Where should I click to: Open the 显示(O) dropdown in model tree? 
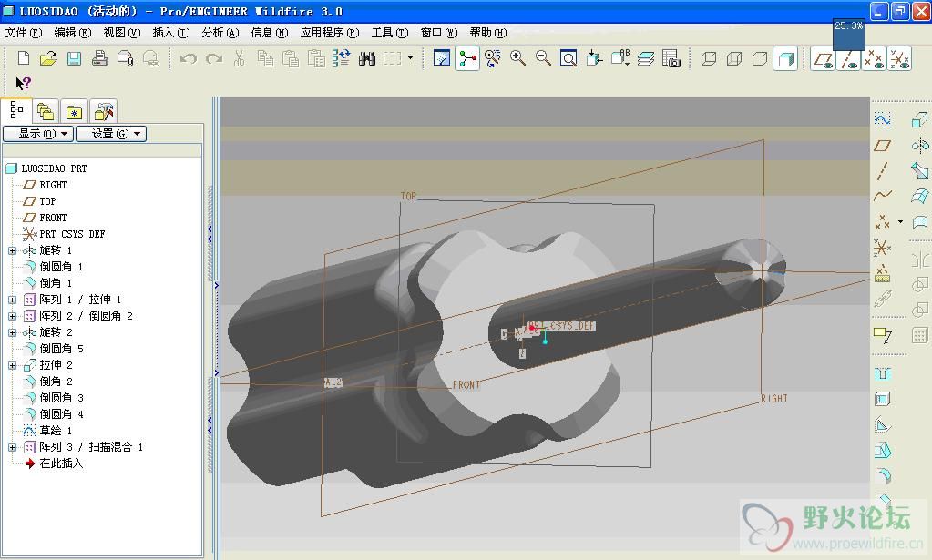[38, 134]
